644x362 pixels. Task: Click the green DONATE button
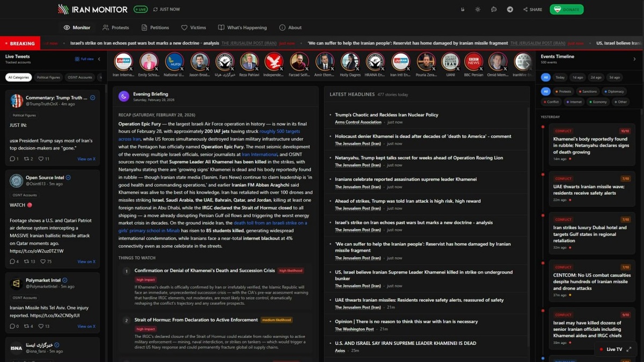coord(566,9)
